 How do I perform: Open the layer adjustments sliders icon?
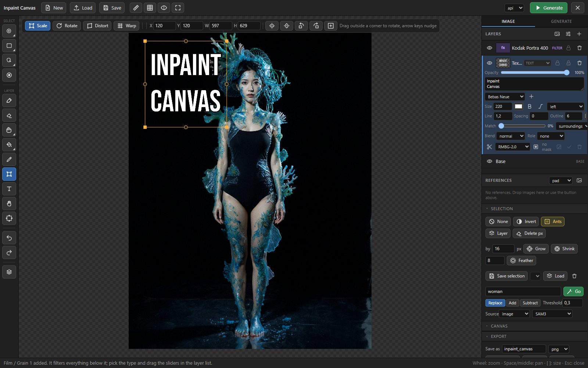pyautogui.click(x=568, y=34)
